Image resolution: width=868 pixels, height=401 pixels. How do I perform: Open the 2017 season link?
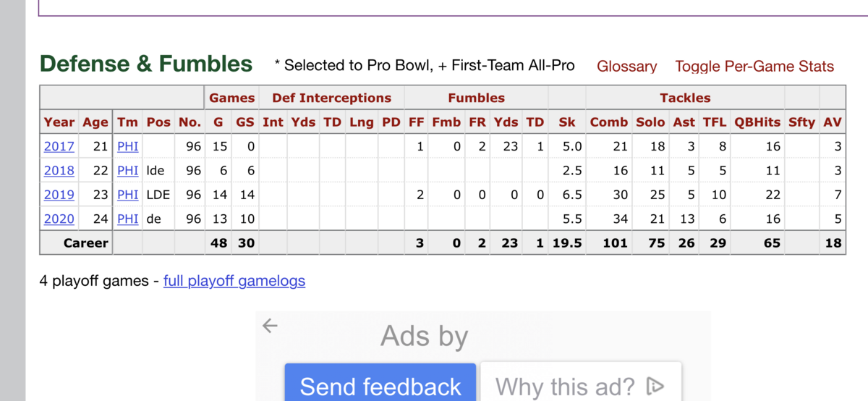pos(59,146)
